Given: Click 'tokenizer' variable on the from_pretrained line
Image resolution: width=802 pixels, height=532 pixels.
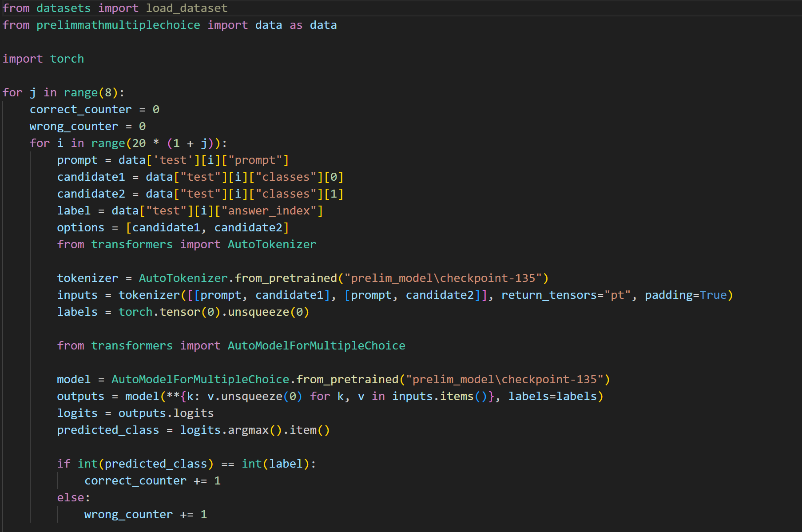Looking at the screenshot, I should point(87,278).
